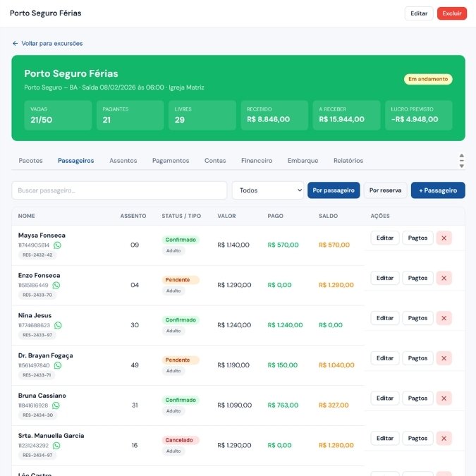Open WhatsApp chat for Srta. Manuella Garcia
This screenshot has height=476, width=476.
56,446
